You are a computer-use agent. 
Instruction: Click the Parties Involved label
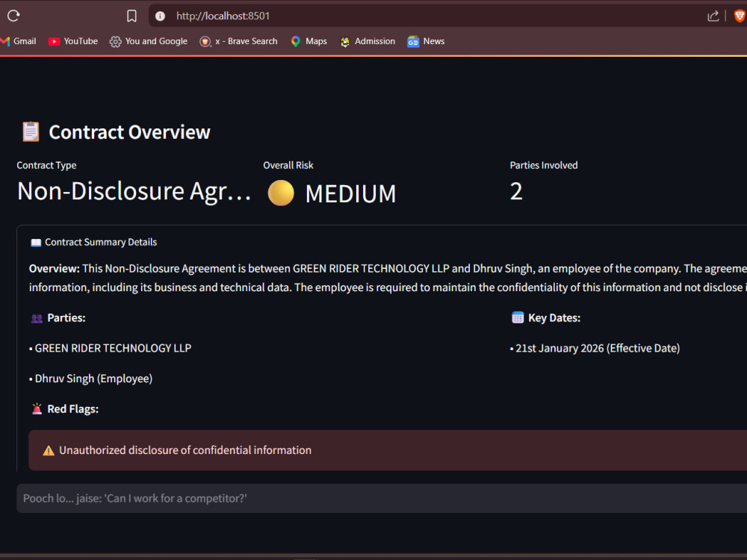coord(544,165)
